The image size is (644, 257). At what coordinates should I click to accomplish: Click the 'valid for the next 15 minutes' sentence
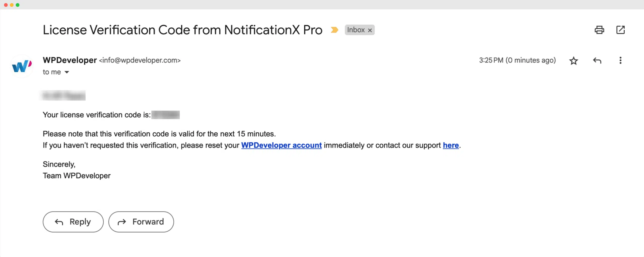[x=159, y=134]
